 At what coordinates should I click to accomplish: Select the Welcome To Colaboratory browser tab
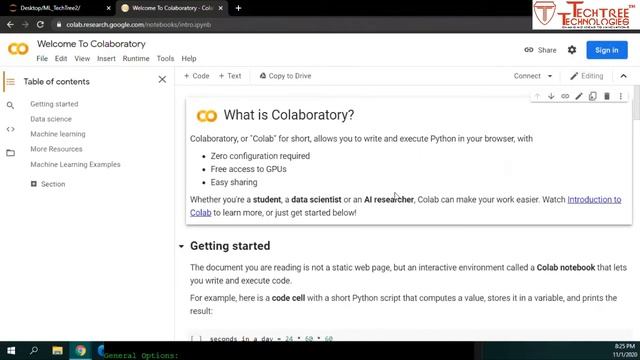(171, 8)
